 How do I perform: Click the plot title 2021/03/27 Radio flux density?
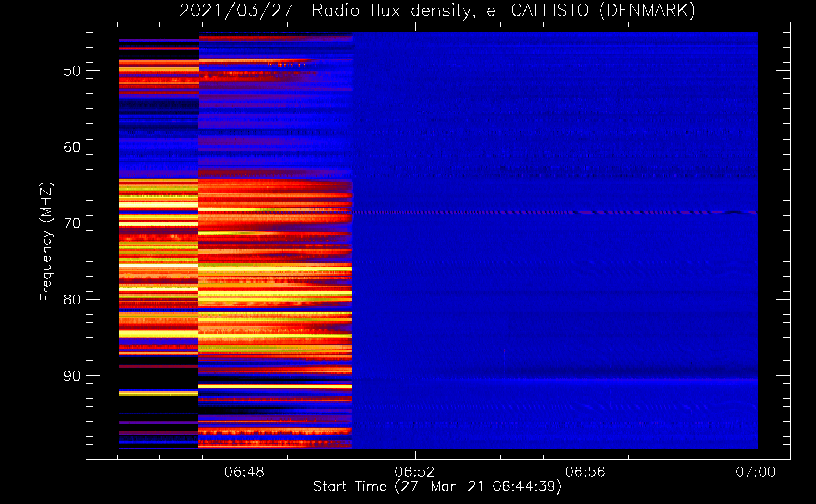tap(437, 10)
